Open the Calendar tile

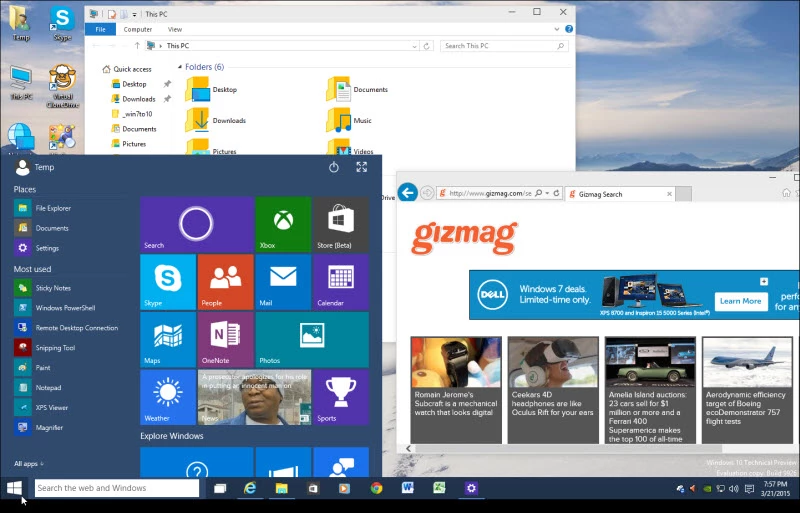(341, 282)
